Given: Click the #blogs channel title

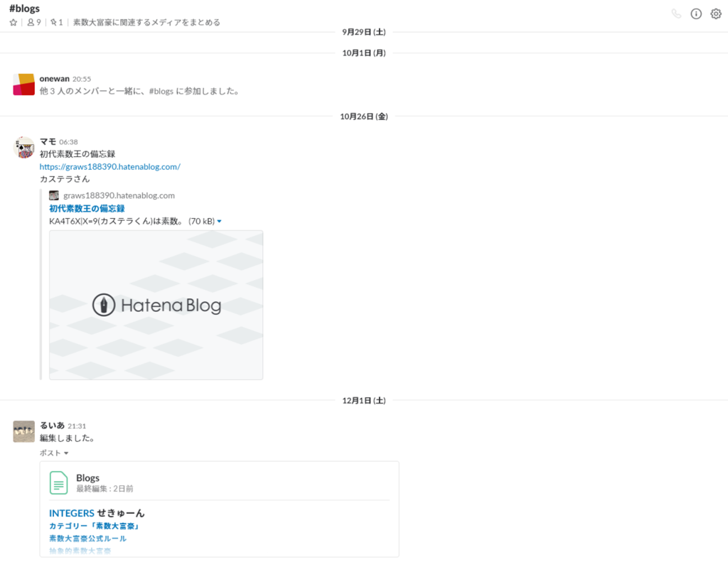Looking at the screenshot, I should [x=25, y=9].
